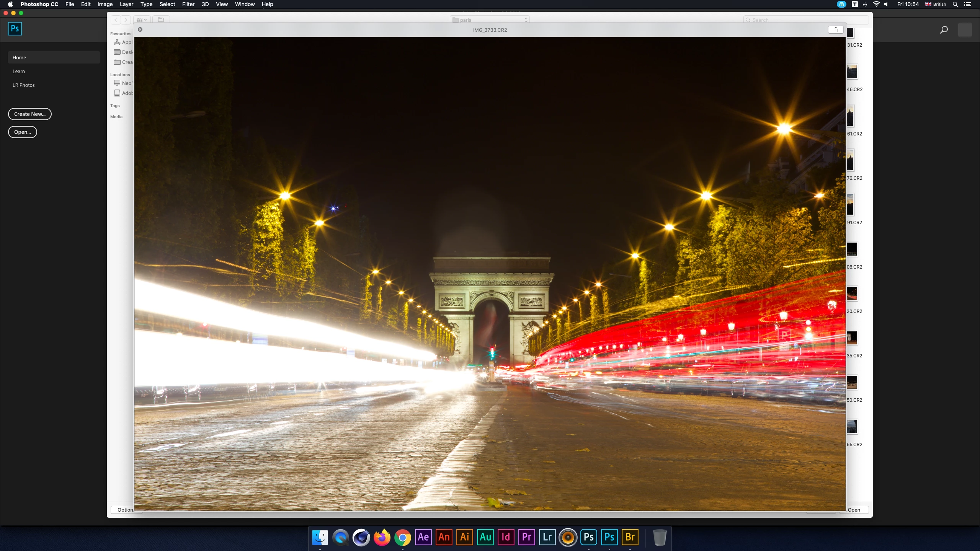Open the Window menu

(245, 4)
